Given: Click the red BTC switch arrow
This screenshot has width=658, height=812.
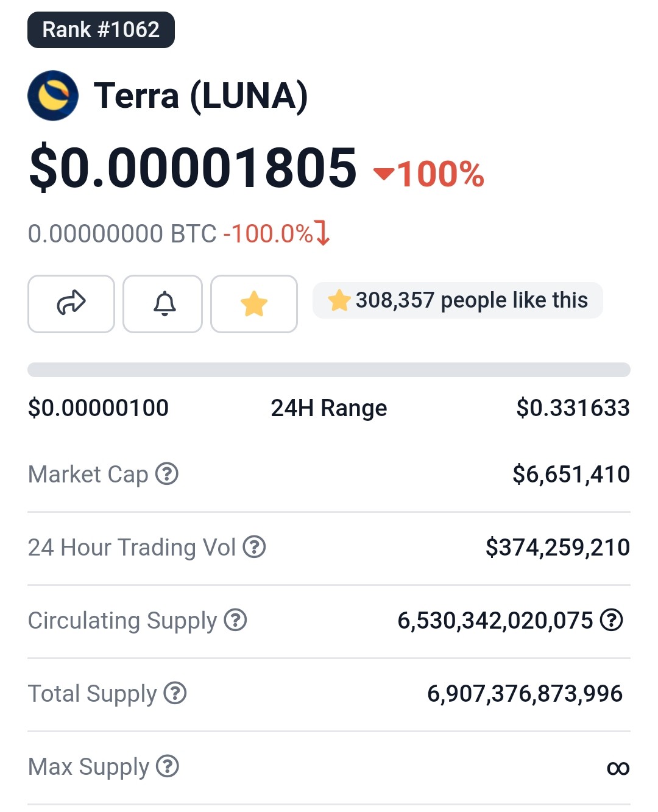Looking at the screenshot, I should tap(323, 233).
